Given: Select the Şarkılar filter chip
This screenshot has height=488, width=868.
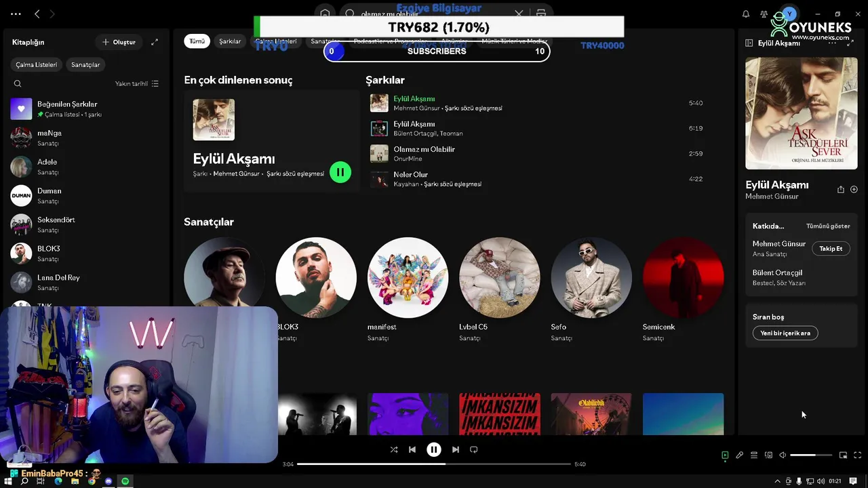Looking at the screenshot, I should [230, 41].
